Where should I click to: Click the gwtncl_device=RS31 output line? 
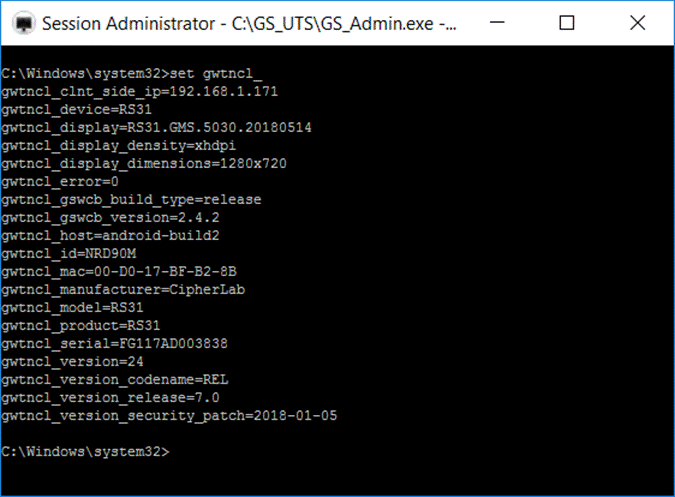76,110
